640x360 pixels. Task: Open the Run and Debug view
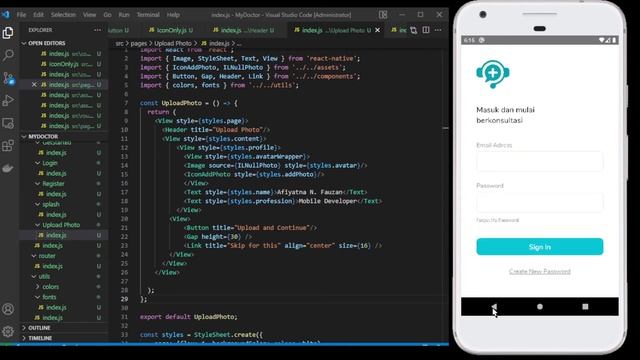click(8, 100)
